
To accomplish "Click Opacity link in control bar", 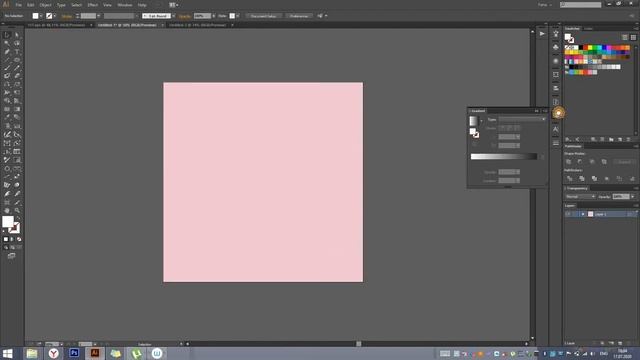I will pos(184,16).
